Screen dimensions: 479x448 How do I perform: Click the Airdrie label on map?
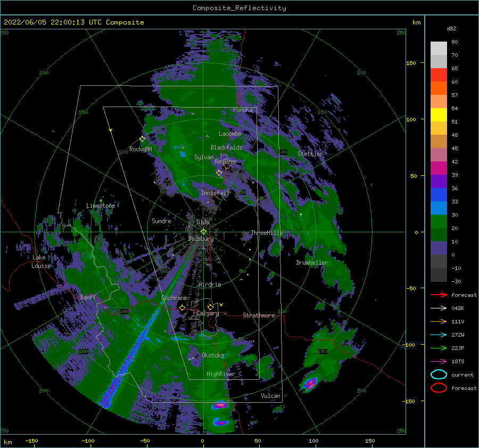click(210, 284)
